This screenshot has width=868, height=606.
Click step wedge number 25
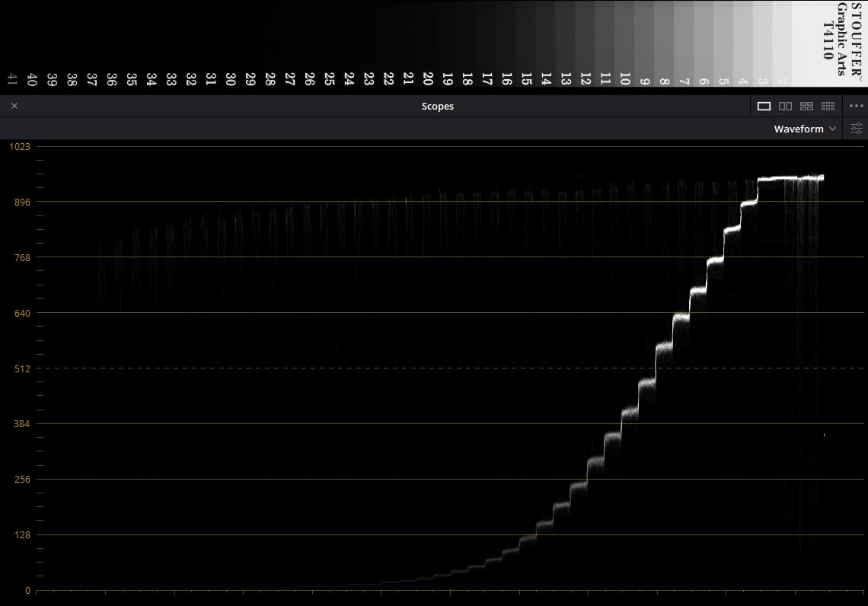pyautogui.click(x=330, y=79)
